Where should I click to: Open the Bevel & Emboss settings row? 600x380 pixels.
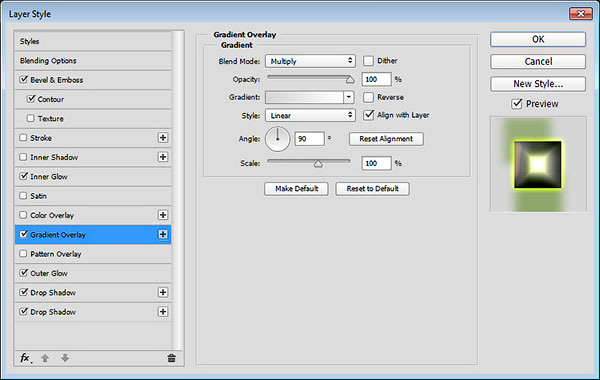click(x=93, y=80)
